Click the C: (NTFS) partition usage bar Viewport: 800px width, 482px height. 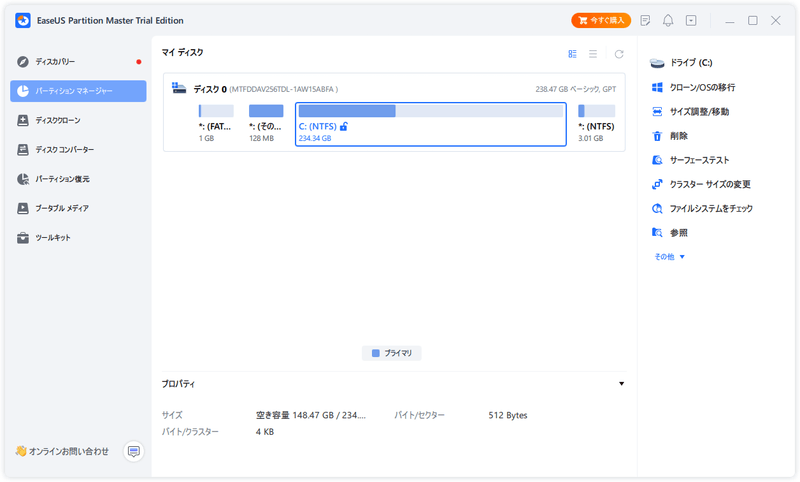click(430, 111)
